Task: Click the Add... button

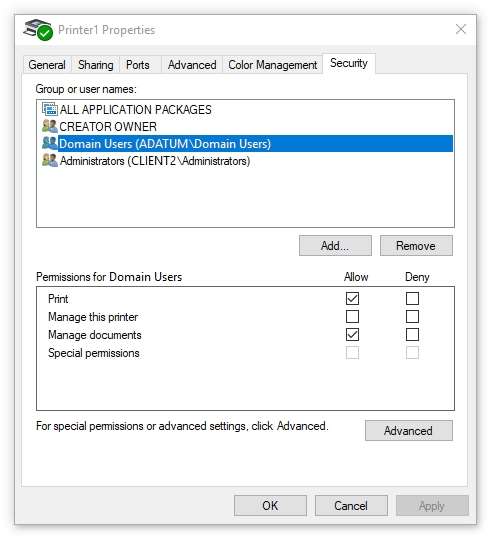Action: [x=335, y=245]
